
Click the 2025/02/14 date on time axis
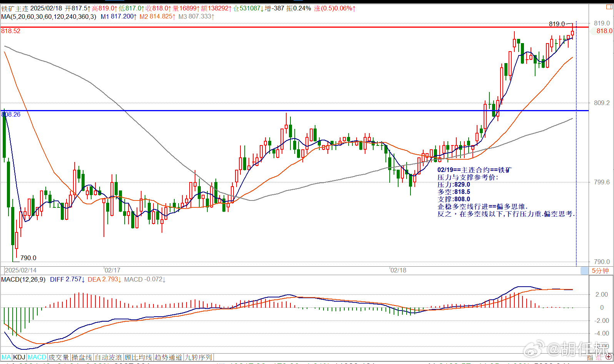(x=21, y=270)
